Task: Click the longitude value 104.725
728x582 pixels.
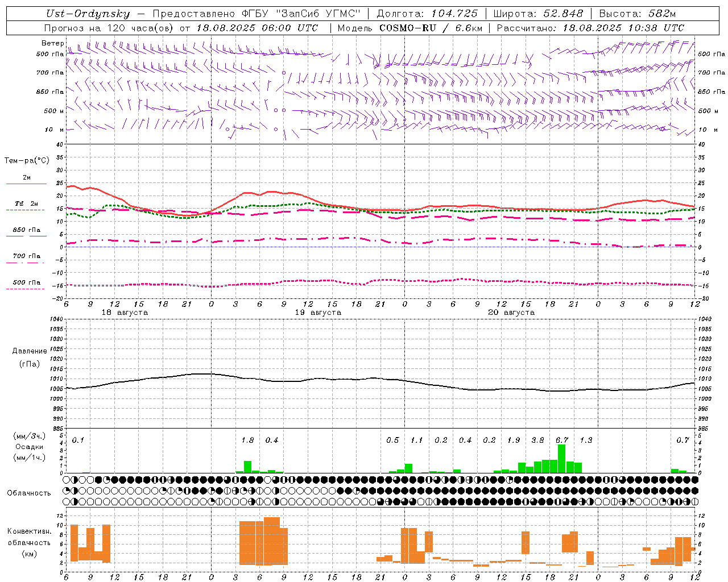Action: point(454,14)
